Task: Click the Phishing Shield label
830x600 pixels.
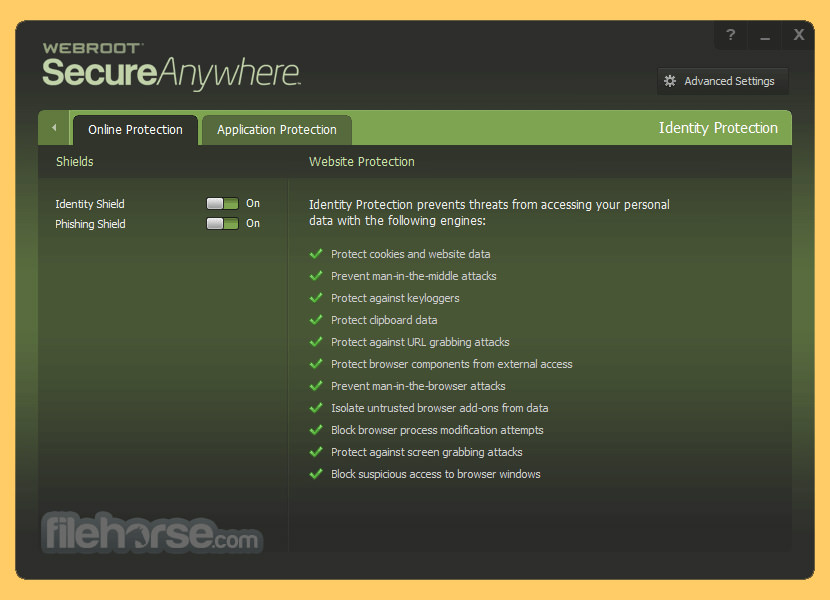Action: tap(90, 224)
